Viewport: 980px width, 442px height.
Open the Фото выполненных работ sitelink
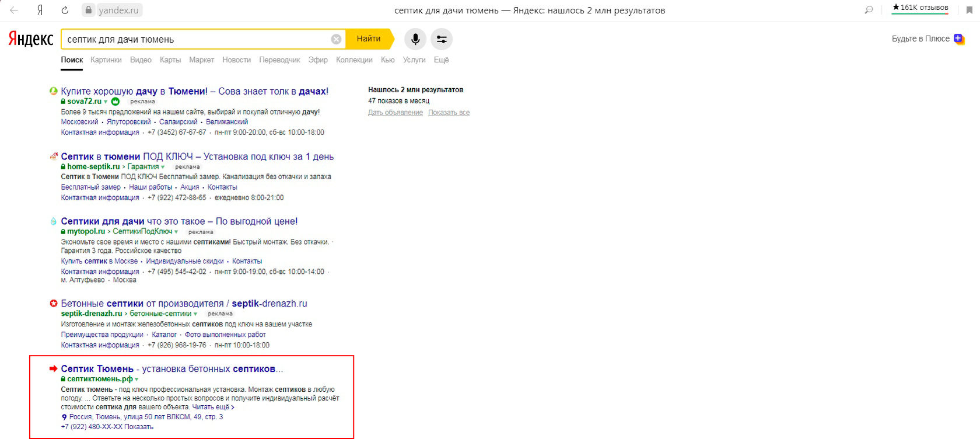(225, 335)
